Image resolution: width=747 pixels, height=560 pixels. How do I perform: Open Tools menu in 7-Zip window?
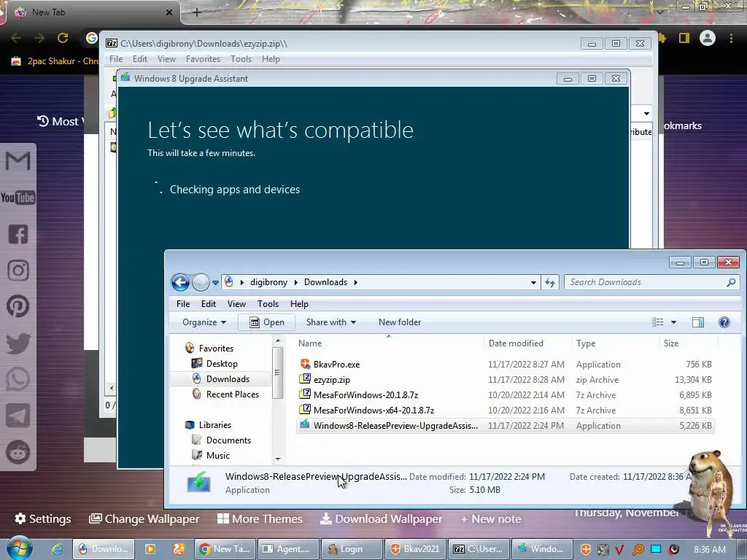(x=241, y=59)
